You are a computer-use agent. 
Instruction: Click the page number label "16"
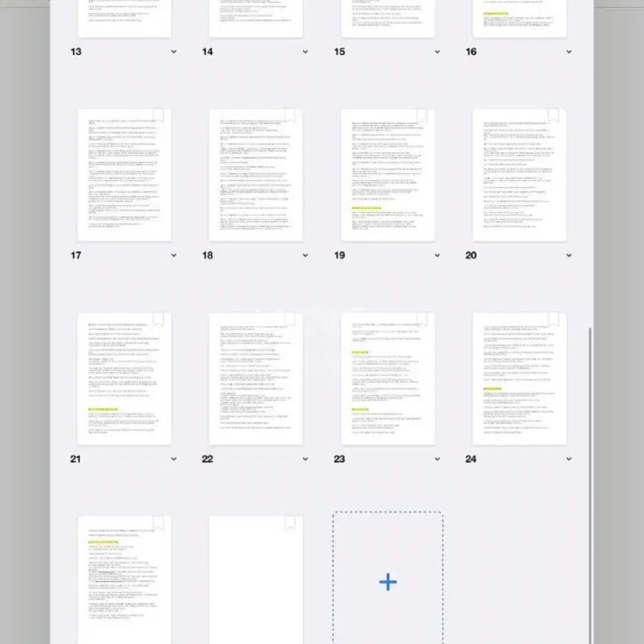(x=471, y=52)
